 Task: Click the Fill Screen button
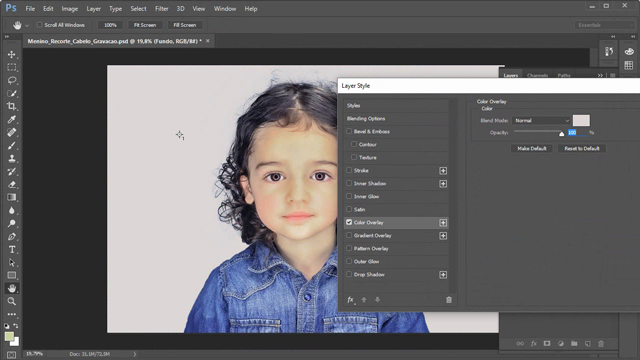[x=184, y=25]
